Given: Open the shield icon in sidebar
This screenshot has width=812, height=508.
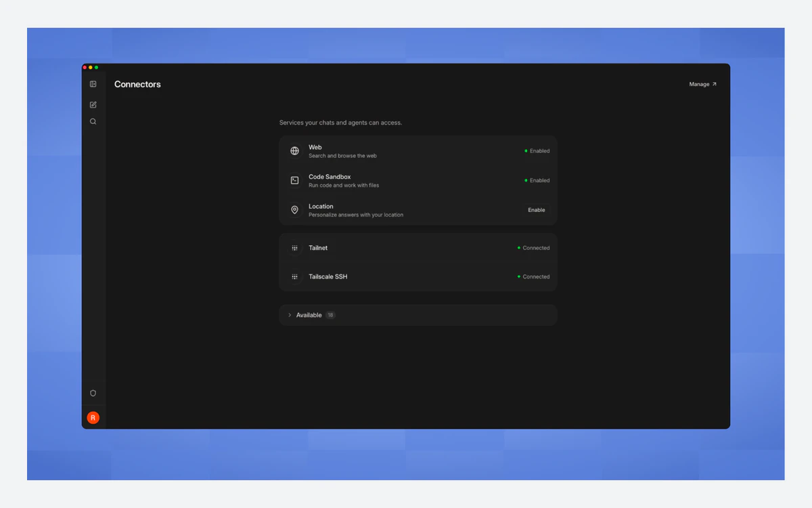Looking at the screenshot, I should [x=93, y=393].
